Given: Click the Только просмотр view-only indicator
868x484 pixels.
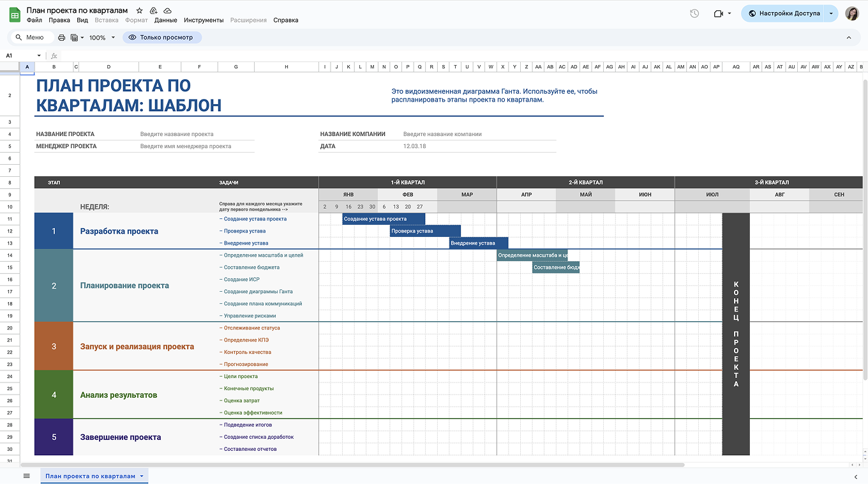Looking at the screenshot, I should (161, 38).
